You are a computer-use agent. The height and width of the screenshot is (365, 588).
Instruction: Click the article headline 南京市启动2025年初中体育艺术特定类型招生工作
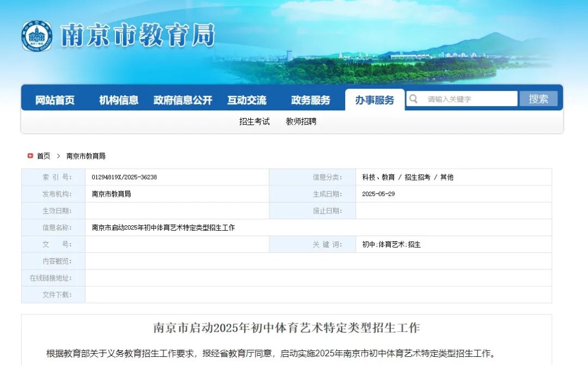[286, 328]
